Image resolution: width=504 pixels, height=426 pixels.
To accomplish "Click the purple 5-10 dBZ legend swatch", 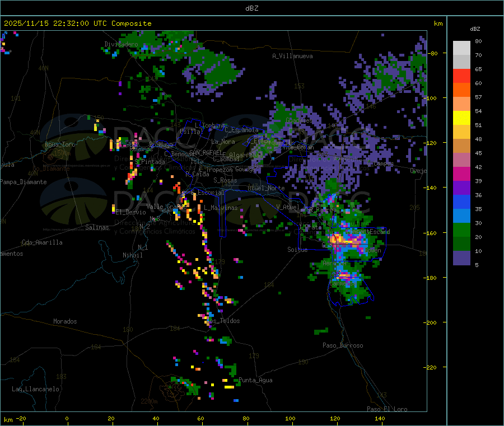I will click(461, 258).
